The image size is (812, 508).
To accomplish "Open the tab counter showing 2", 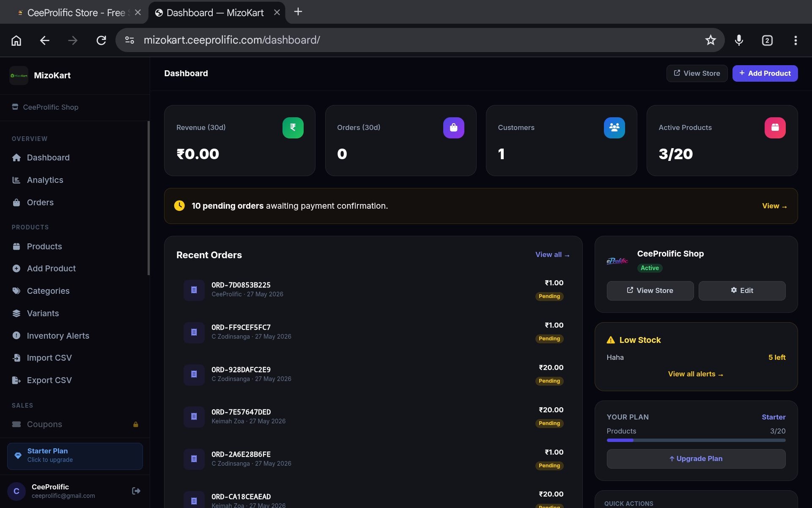I will click(767, 40).
